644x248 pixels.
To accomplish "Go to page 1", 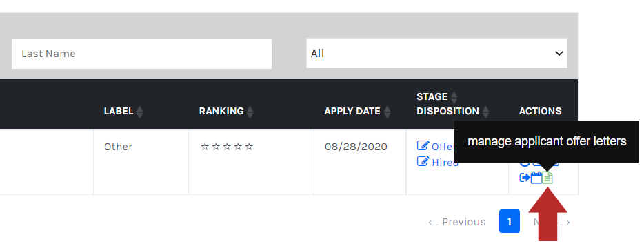I will 510,221.
